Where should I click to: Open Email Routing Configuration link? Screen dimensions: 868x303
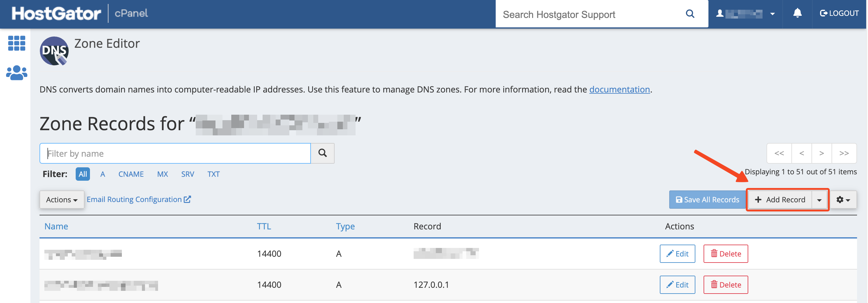[x=139, y=199]
